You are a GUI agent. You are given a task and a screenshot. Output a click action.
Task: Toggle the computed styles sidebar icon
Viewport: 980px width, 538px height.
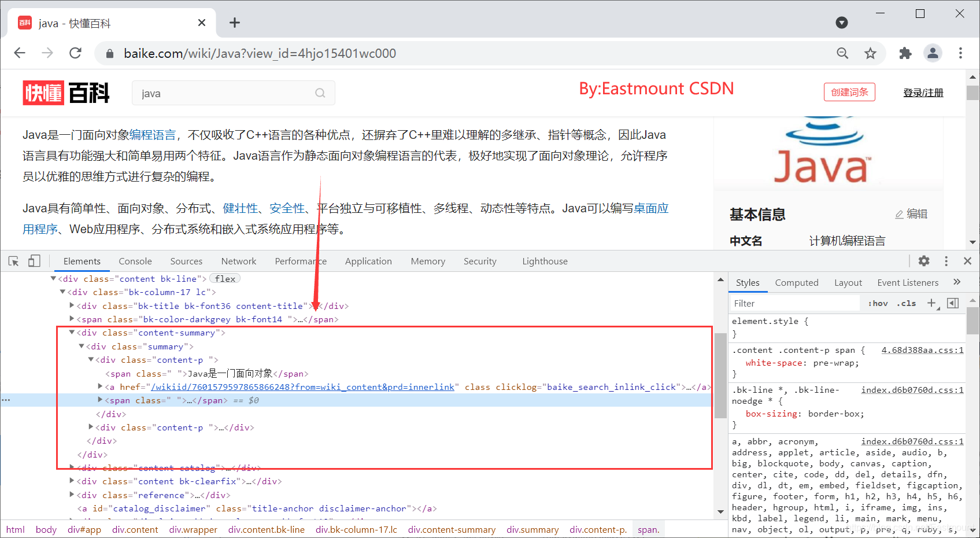(x=953, y=303)
